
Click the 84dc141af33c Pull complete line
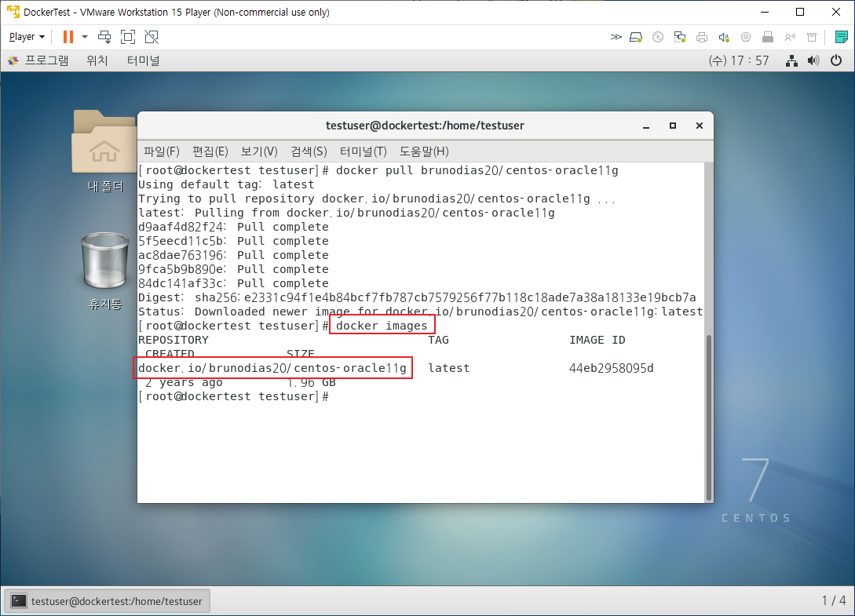[233, 283]
